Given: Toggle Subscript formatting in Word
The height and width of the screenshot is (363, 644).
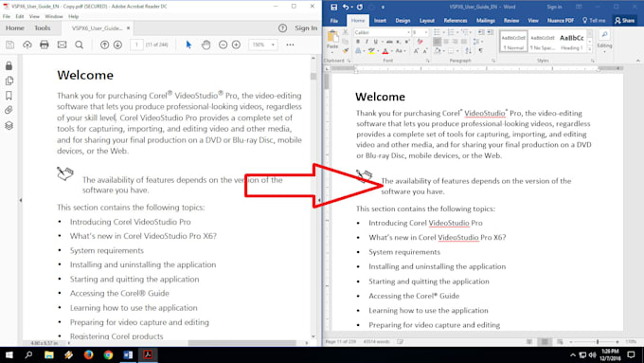Looking at the screenshot, I should tap(399, 42).
